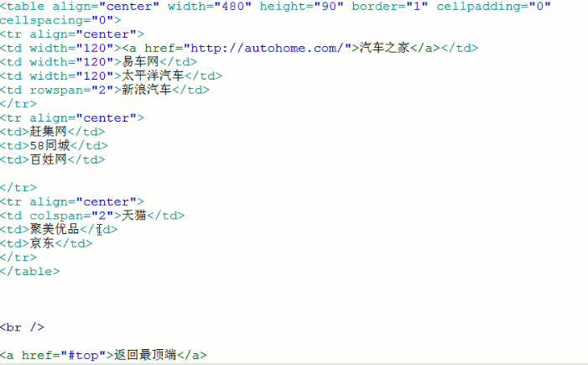This screenshot has height=365, width=588.
Task: Click the rowspan="2" 新浪汽车 line
Action: point(105,90)
